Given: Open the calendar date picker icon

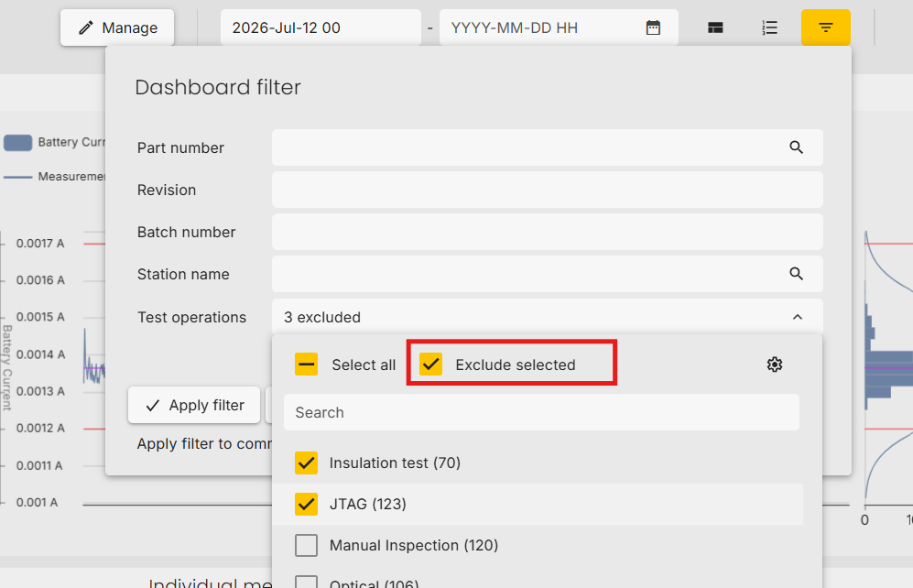Looking at the screenshot, I should [x=653, y=27].
